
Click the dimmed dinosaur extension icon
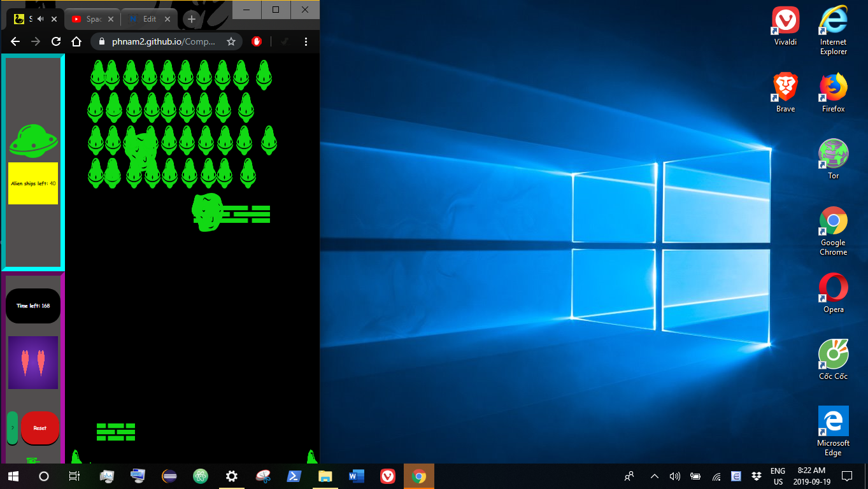(285, 41)
